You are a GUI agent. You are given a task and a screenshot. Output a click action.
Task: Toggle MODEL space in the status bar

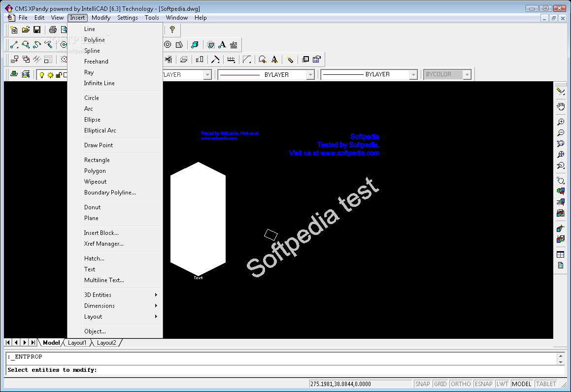click(x=521, y=384)
